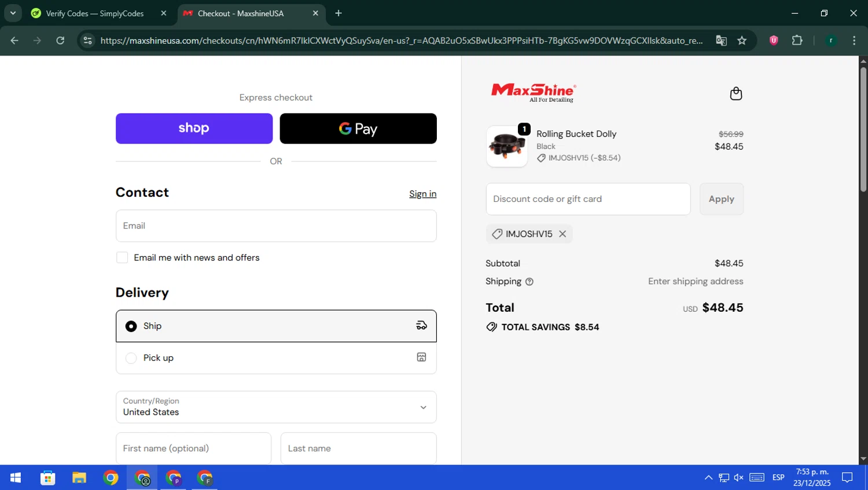This screenshot has width=868, height=490.
Task: Expand the Country/Region dropdown
Action: (x=276, y=407)
